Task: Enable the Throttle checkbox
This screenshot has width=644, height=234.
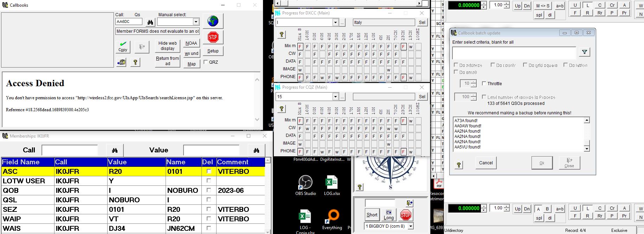Action: [484, 83]
